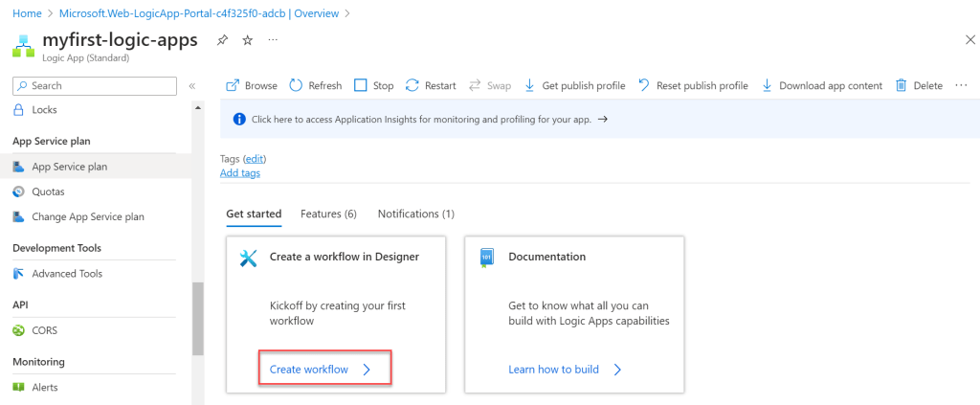Click chevron next to Learn how to build
The image size is (980, 405).
click(617, 370)
